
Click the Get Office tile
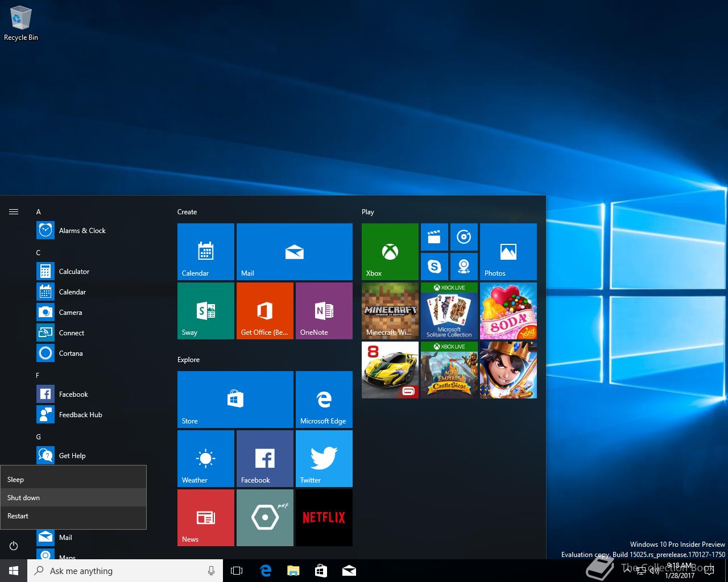(x=265, y=311)
